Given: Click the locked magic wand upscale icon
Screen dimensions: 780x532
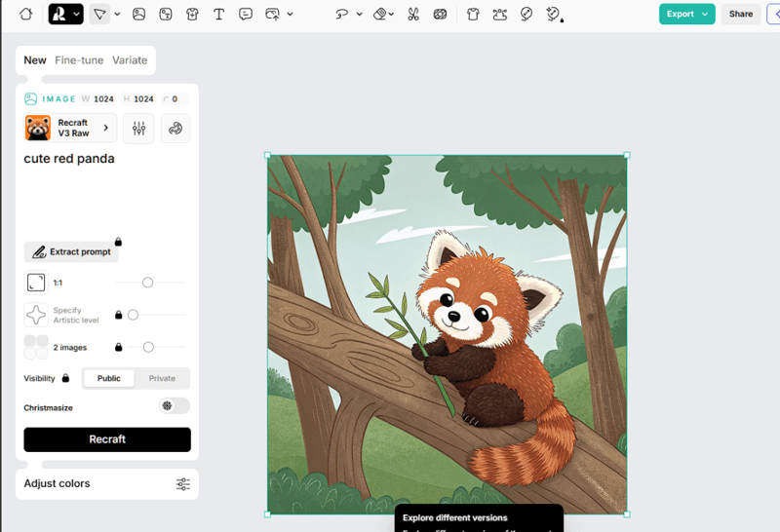Looking at the screenshot, I should coord(554,14).
